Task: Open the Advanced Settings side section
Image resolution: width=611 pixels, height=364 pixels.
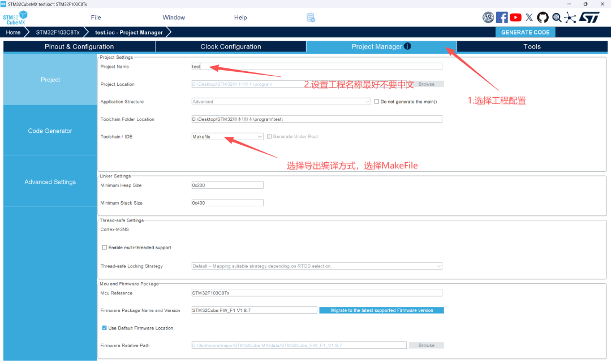Action: pyautogui.click(x=50, y=182)
